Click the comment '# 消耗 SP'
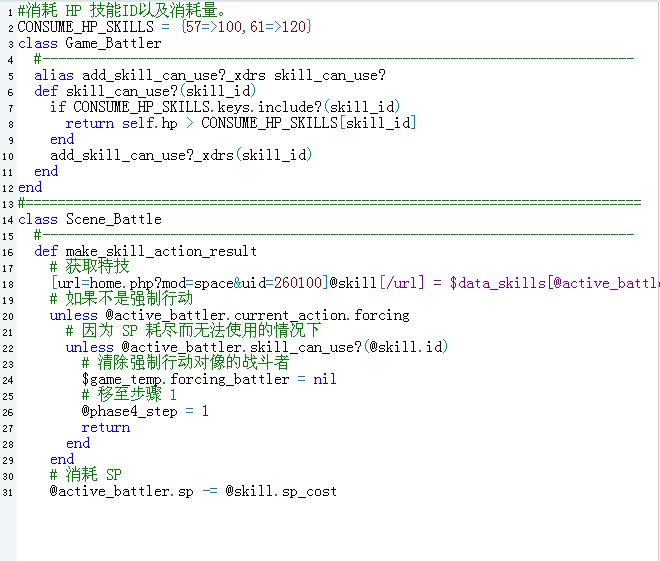The height and width of the screenshot is (561, 660). 85,475
